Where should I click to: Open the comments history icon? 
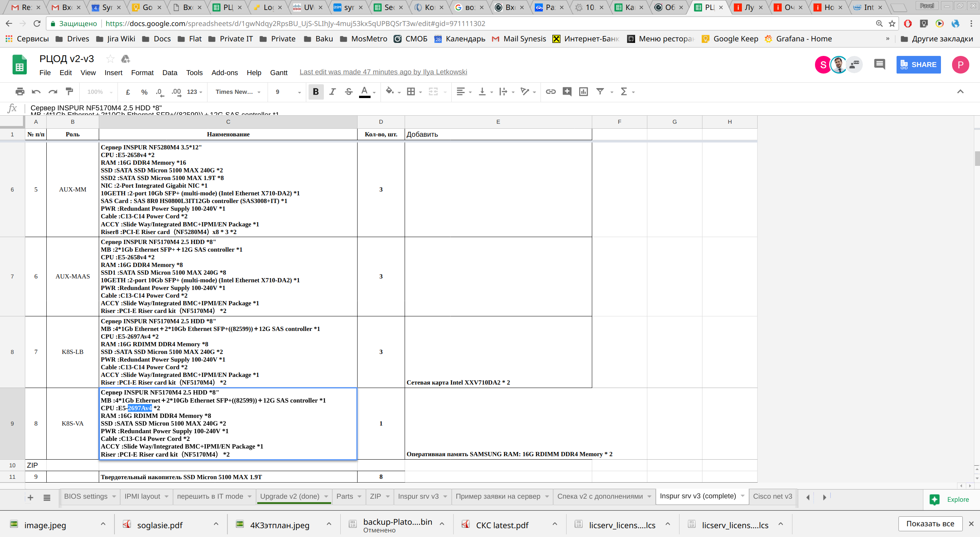pyautogui.click(x=879, y=64)
